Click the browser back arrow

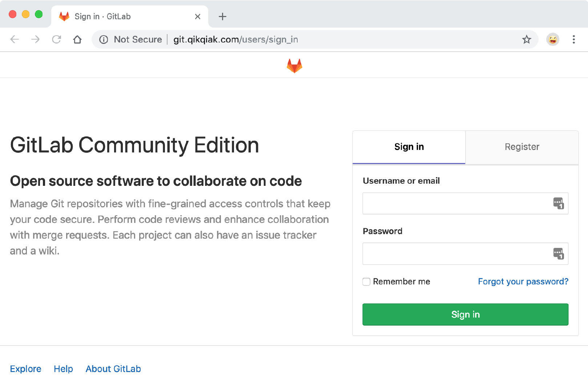15,39
